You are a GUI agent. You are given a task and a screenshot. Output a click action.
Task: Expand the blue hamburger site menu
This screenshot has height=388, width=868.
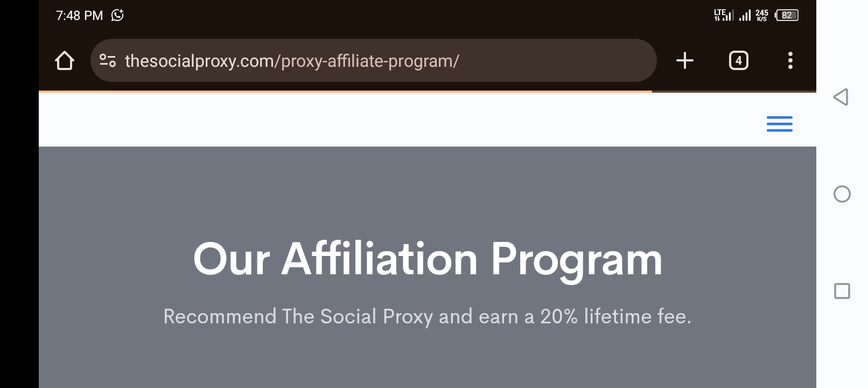point(779,124)
